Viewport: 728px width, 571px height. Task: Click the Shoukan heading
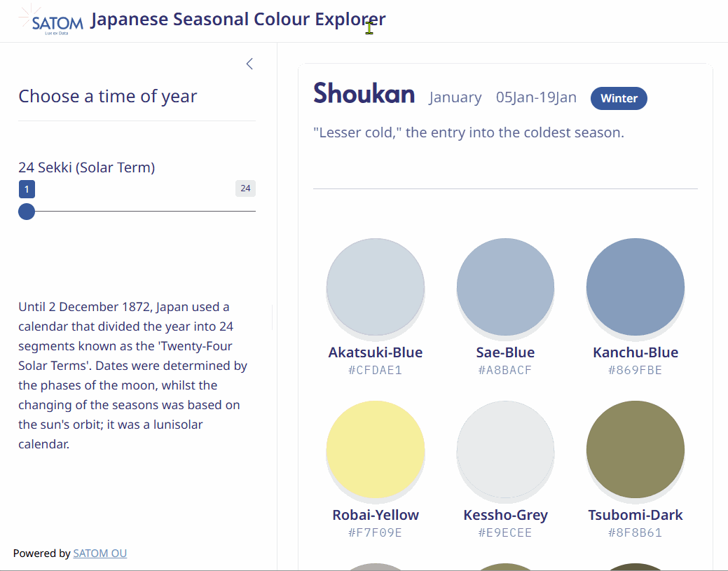(364, 93)
